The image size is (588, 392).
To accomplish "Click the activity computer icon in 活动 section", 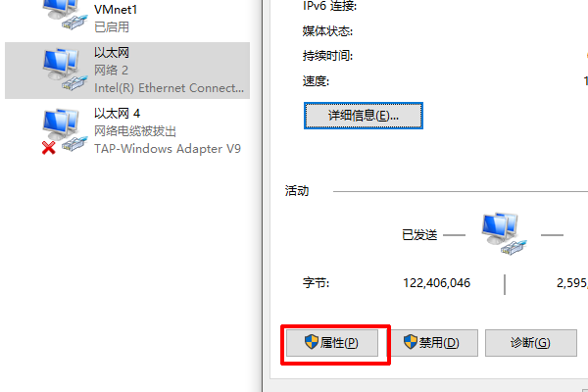I will [x=504, y=233].
